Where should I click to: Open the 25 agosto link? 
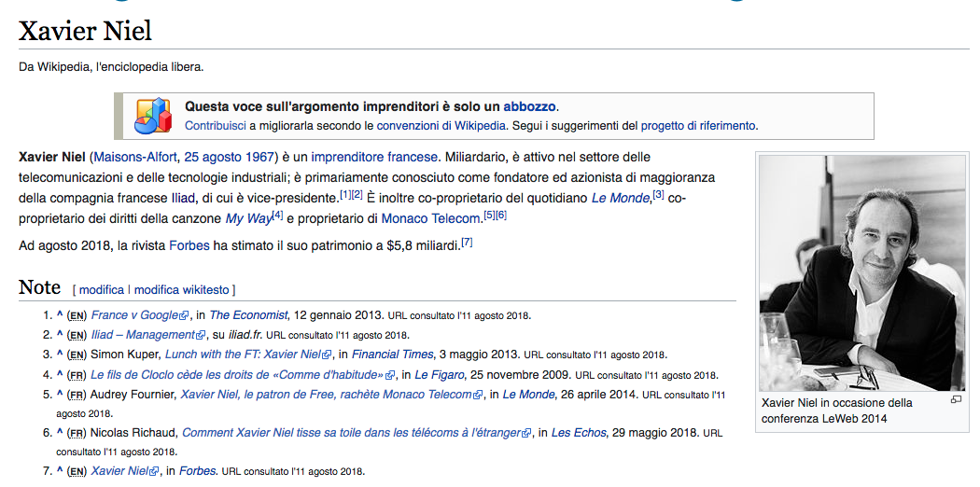tap(213, 157)
